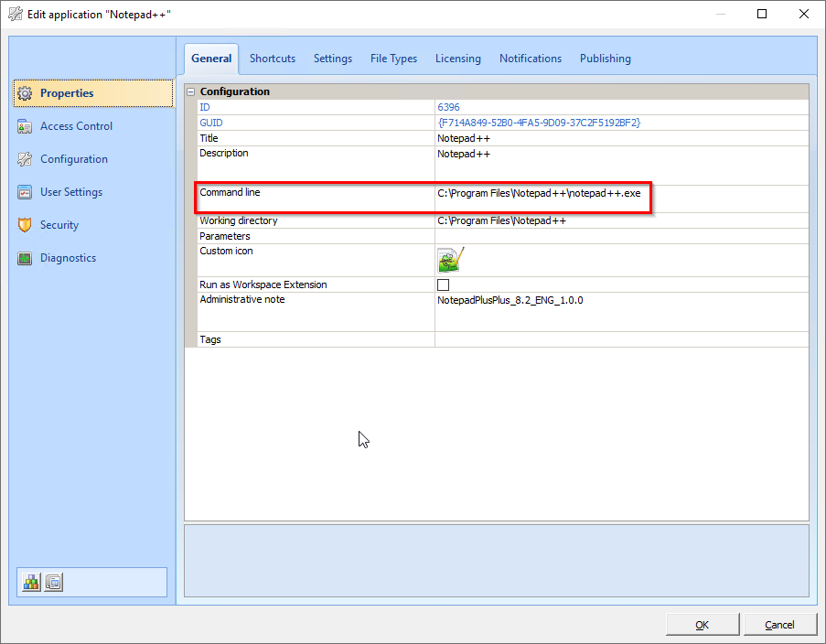
Task: Open the Security shield section
Action: tap(59, 224)
